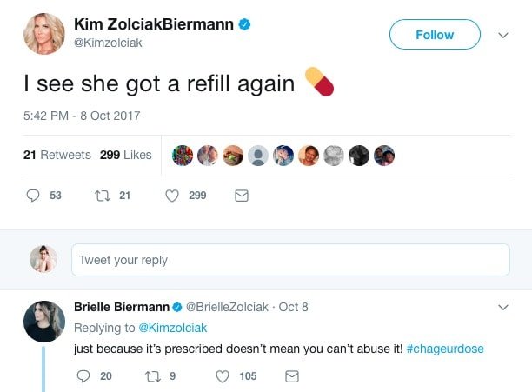Viewport: 532px width, 392px height.
Task: Click the reply icon on Kim's tweet
Action: [34, 196]
